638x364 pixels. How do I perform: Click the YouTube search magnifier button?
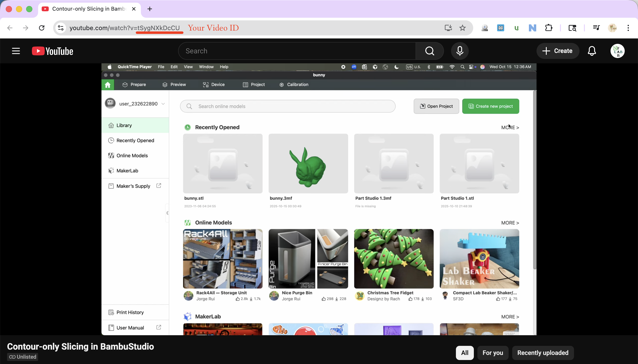[430, 51]
